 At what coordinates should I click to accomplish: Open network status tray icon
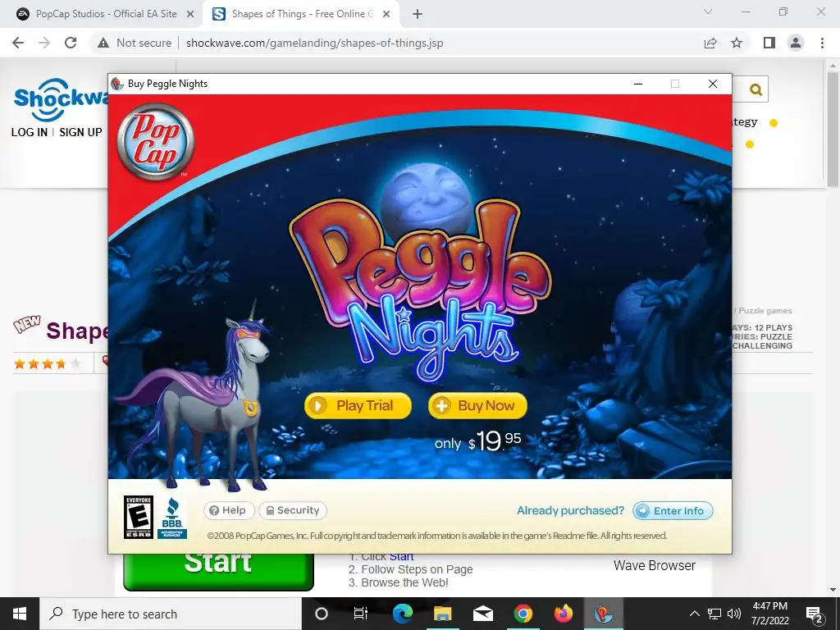[x=714, y=614]
